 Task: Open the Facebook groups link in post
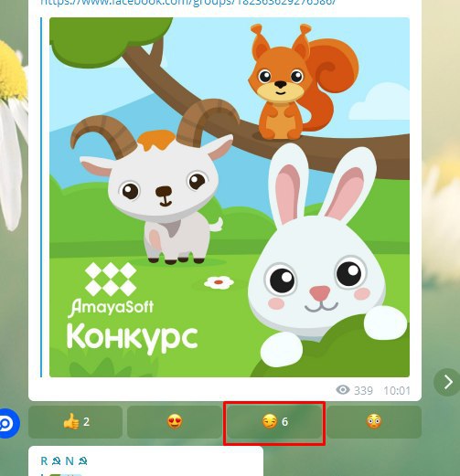click(188, 3)
